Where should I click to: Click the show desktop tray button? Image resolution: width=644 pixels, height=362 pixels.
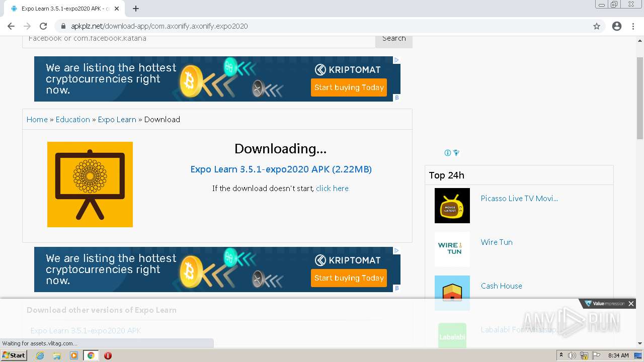click(638, 355)
